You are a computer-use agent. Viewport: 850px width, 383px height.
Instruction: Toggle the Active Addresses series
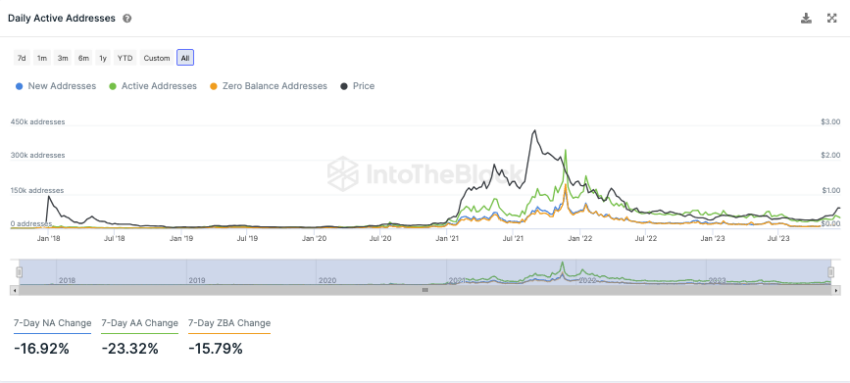[153, 86]
